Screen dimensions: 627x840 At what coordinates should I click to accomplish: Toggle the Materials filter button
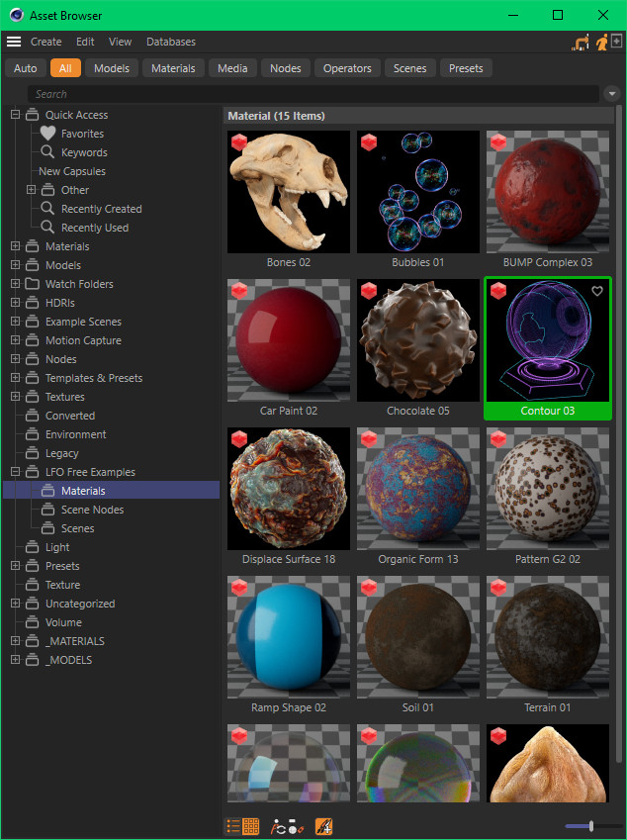tap(173, 68)
